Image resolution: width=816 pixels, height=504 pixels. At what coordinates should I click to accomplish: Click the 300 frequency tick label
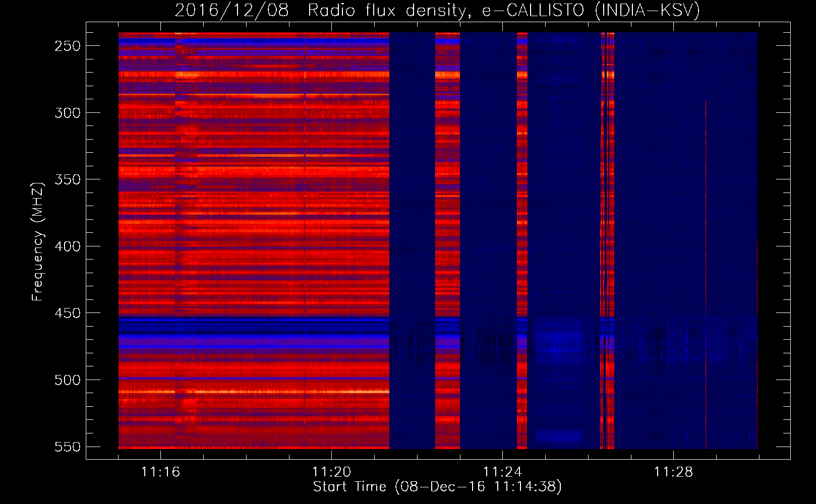(68, 113)
